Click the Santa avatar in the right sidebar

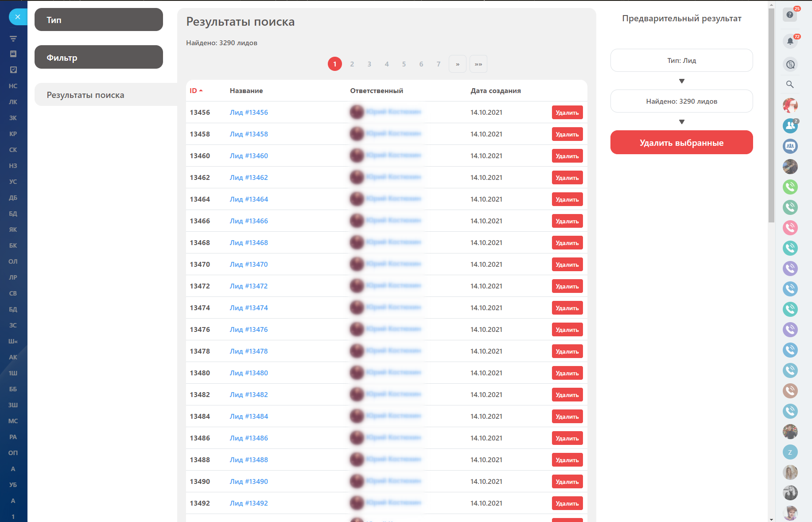[x=790, y=105]
